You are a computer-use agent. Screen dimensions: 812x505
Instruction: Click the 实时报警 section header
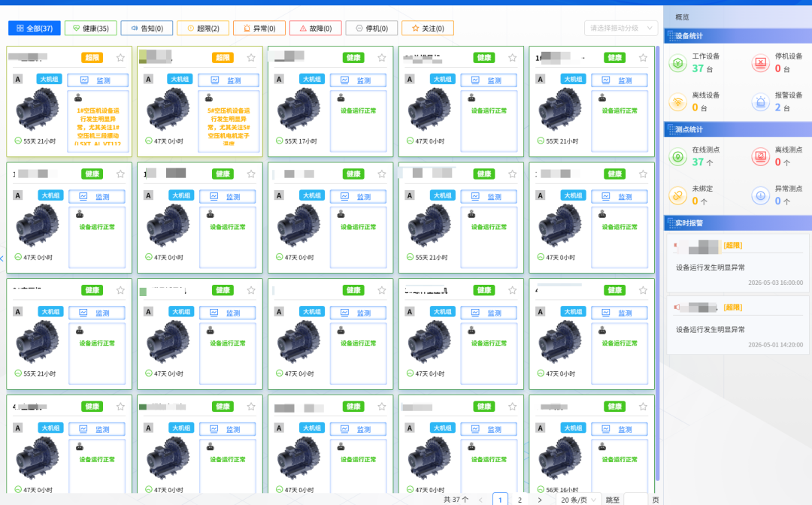point(738,223)
